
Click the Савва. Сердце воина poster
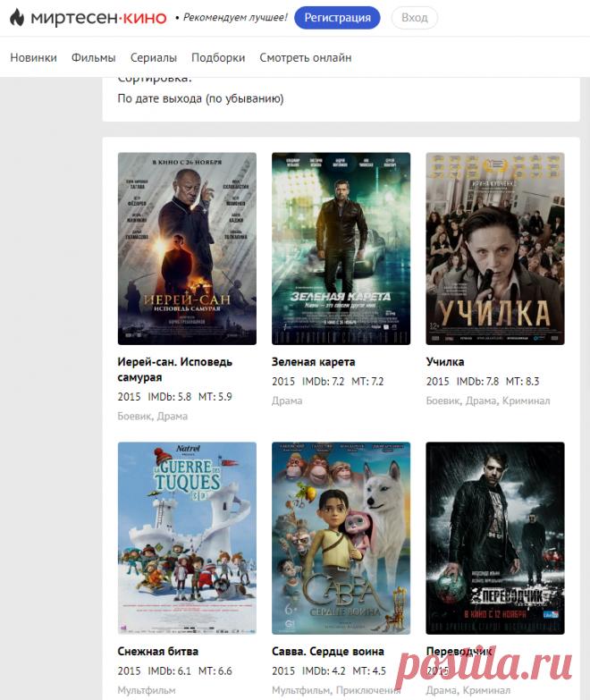click(341, 537)
